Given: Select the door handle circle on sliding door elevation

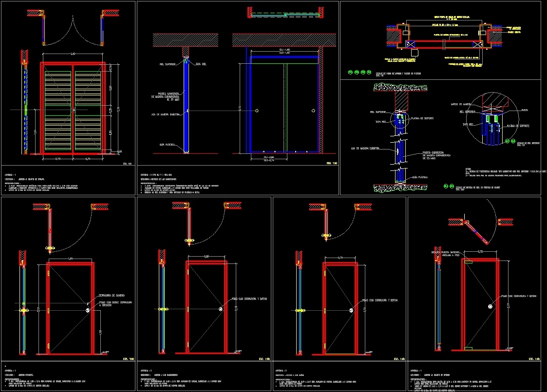Looking at the screenshot, I should (x=257, y=111).
